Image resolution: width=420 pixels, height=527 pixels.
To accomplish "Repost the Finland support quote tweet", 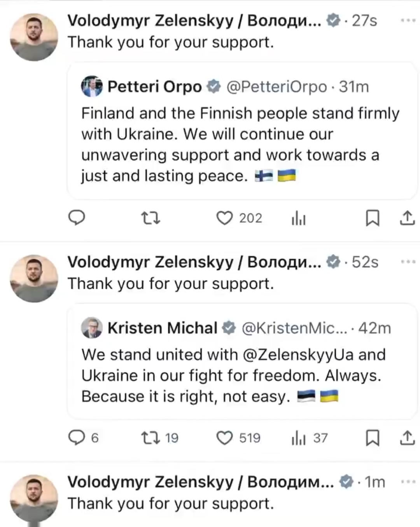I will (x=150, y=218).
